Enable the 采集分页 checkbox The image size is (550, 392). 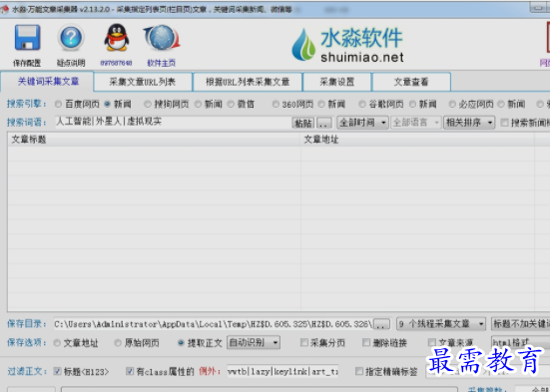pos(304,342)
